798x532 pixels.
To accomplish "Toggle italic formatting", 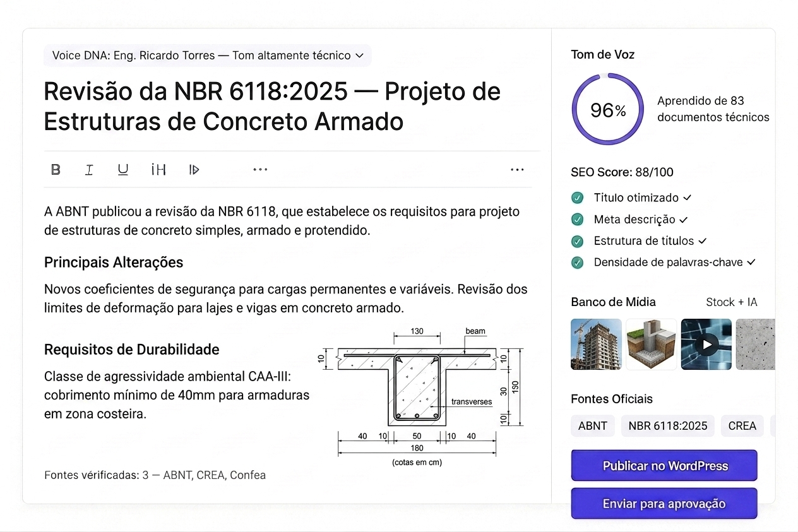I will tap(89, 169).
